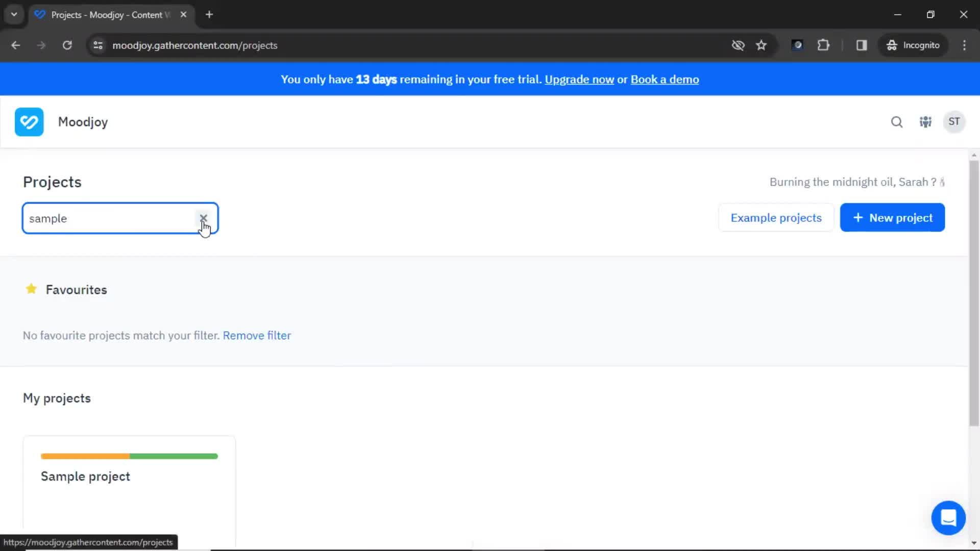This screenshot has height=551, width=980.
Task: Select the Projects - Moodjoy browser tab
Action: coord(111,15)
